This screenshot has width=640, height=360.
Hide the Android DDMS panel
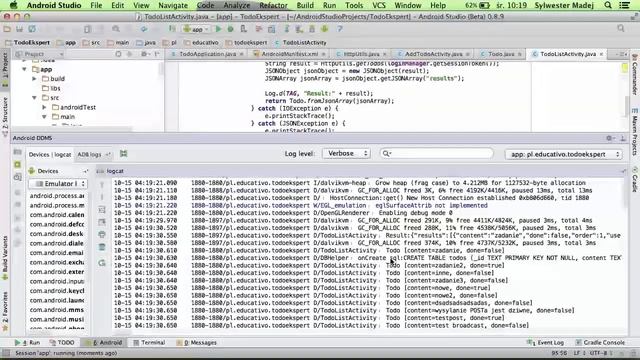tap(623, 138)
